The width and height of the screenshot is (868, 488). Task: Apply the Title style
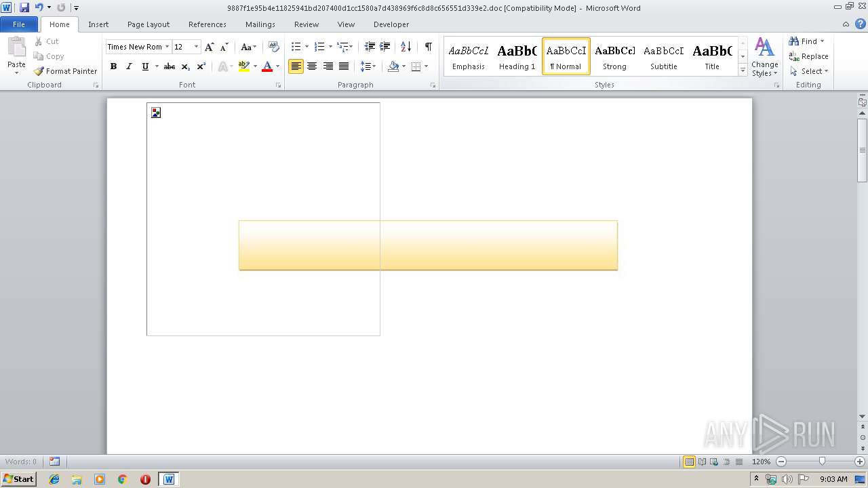click(x=712, y=56)
